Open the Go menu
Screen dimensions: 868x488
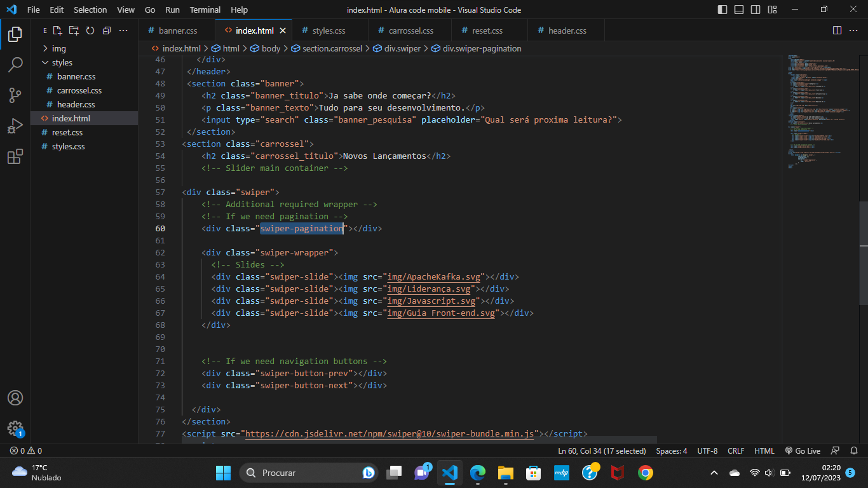[x=150, y=10]
